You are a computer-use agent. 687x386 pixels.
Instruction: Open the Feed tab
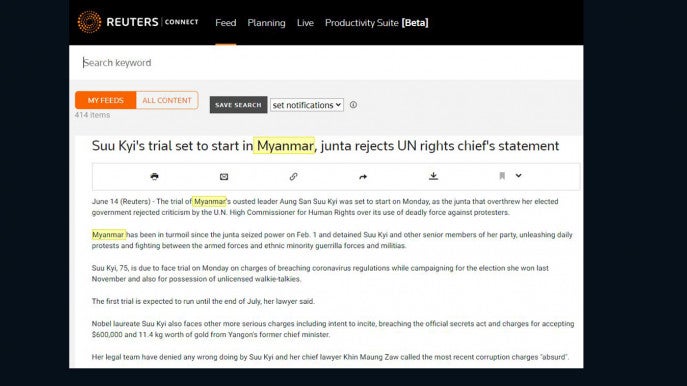coord(226,23)
